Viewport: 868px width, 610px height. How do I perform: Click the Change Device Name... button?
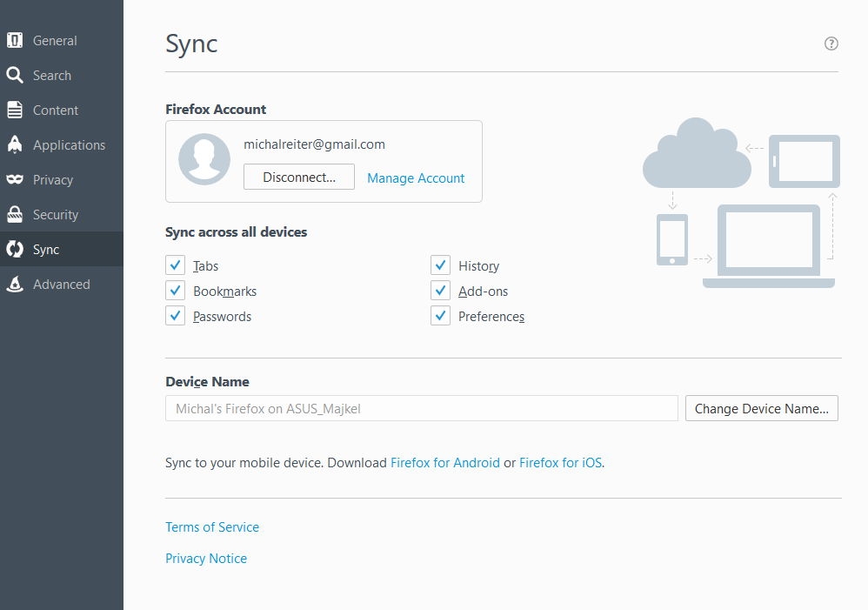pos(761,408)
